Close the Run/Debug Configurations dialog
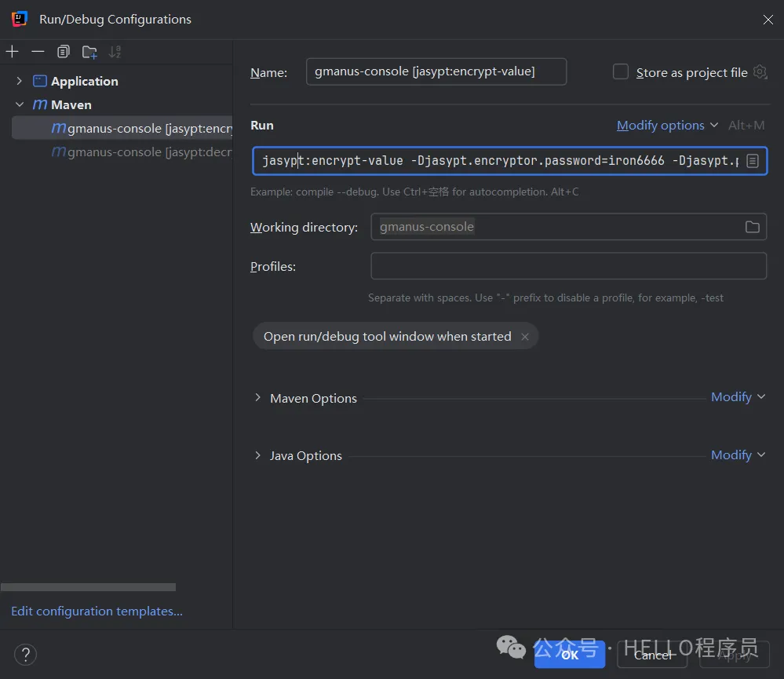 (x=768, y=20)
